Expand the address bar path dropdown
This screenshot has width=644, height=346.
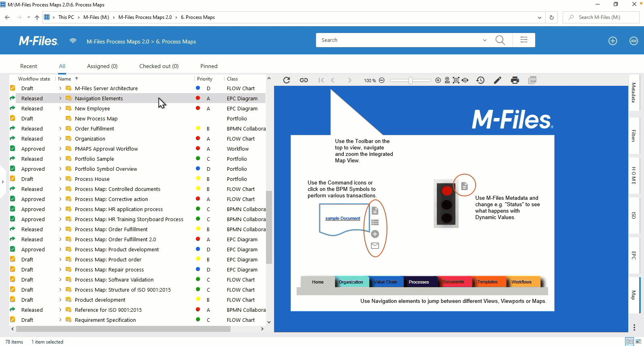click(539, 17)
